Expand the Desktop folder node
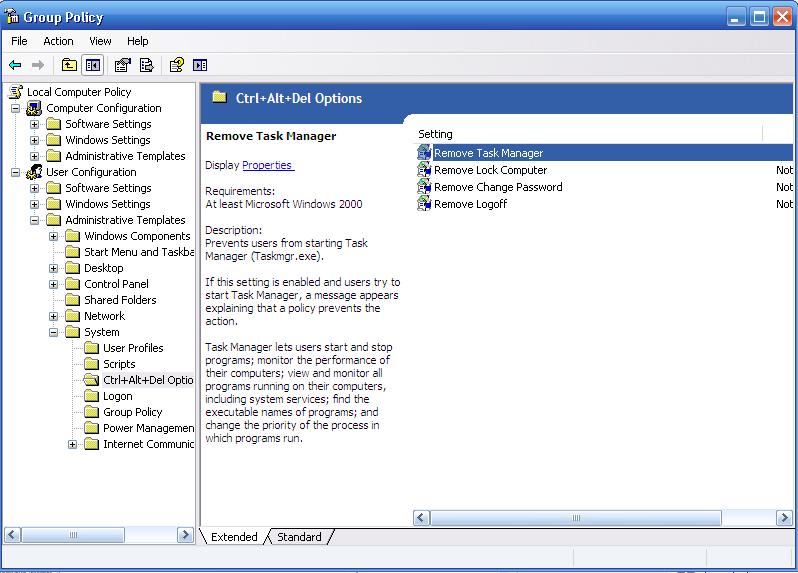Screen dimensions: 798x573 coord(53,268)
